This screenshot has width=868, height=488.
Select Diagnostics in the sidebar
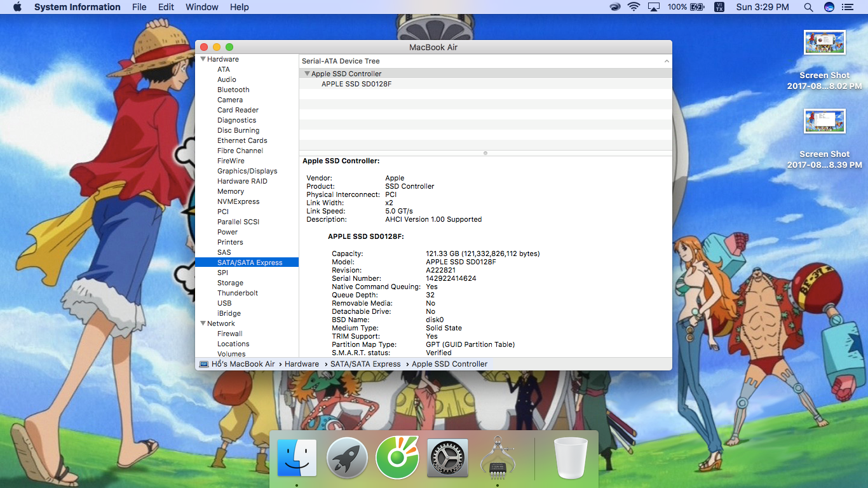(x=237, y=120)
